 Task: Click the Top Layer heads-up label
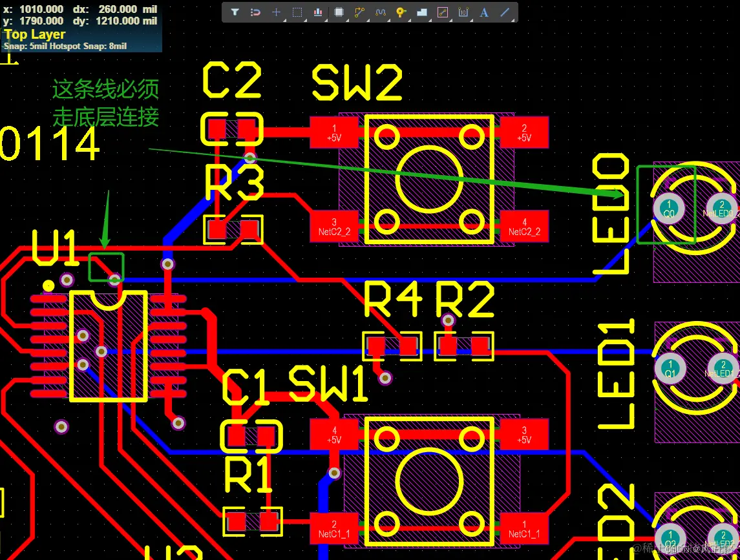click(35, 34)
